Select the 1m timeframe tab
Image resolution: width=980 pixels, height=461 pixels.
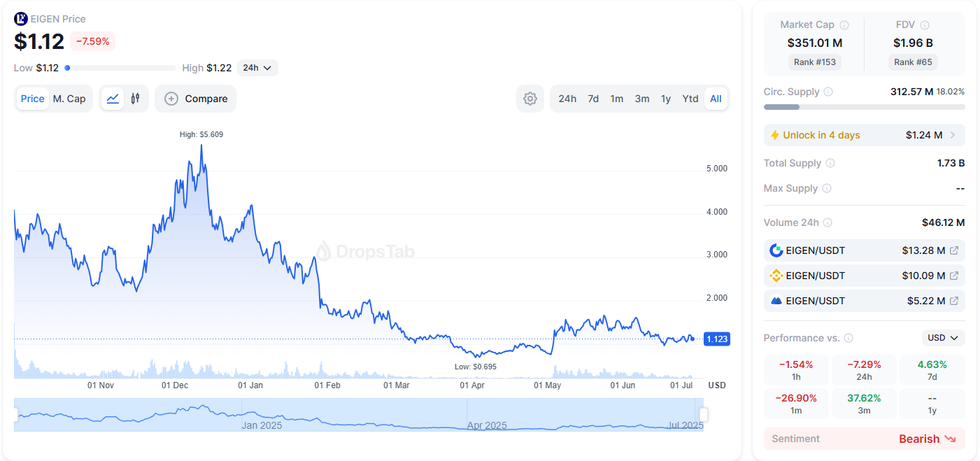coord(616,99)
